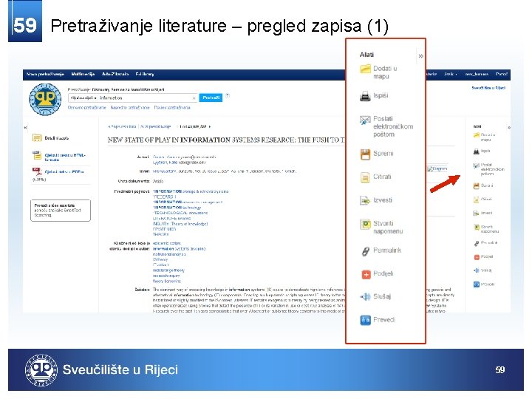532x399 pixels.
Task: Open the Jezik language dropdown in top bar
Action: click(x=451, y=74)
